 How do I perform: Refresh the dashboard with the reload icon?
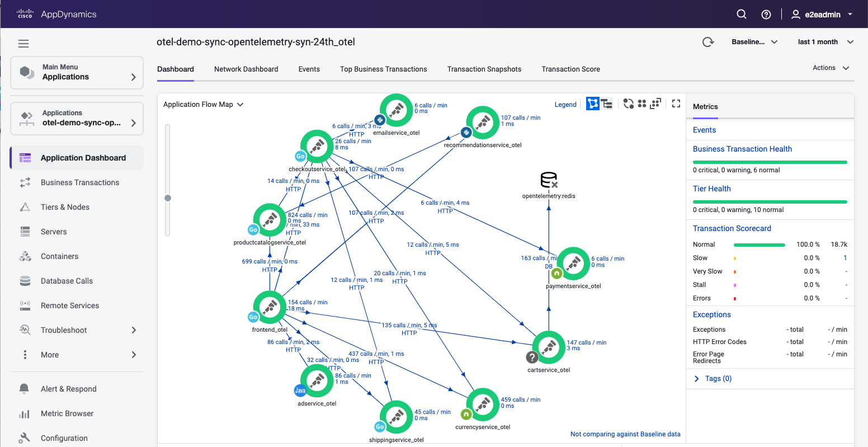click(x=708, y=42)
